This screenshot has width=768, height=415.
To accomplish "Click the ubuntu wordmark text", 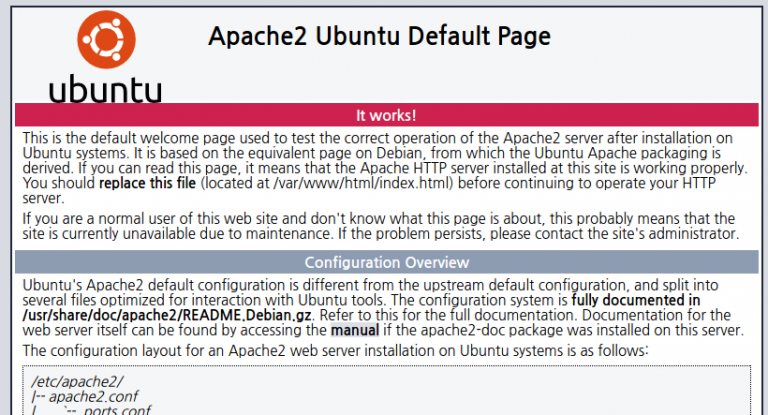I will (105, 89).
